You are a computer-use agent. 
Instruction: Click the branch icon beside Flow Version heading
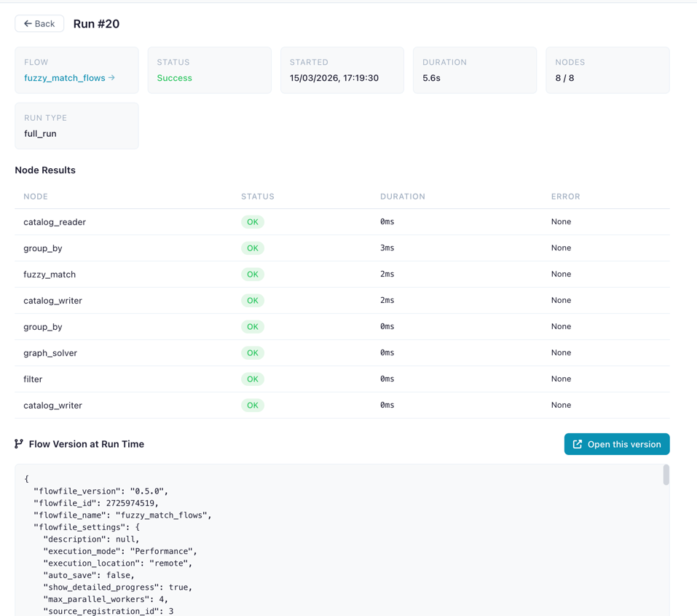pyautogui.click(x=19, y=444)
